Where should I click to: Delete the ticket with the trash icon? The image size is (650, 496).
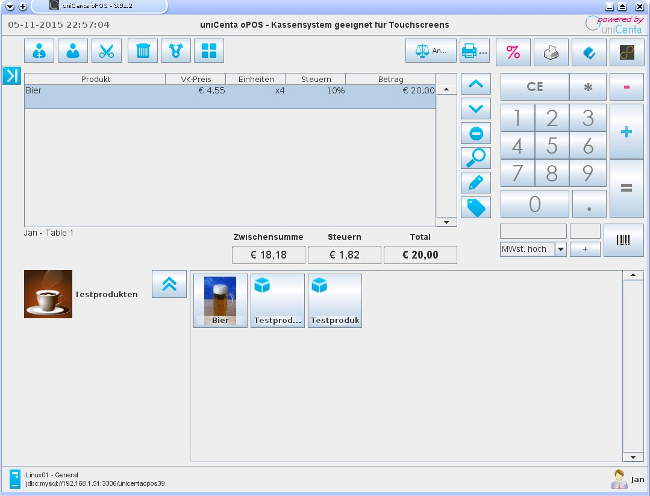(x=142, y=51)
